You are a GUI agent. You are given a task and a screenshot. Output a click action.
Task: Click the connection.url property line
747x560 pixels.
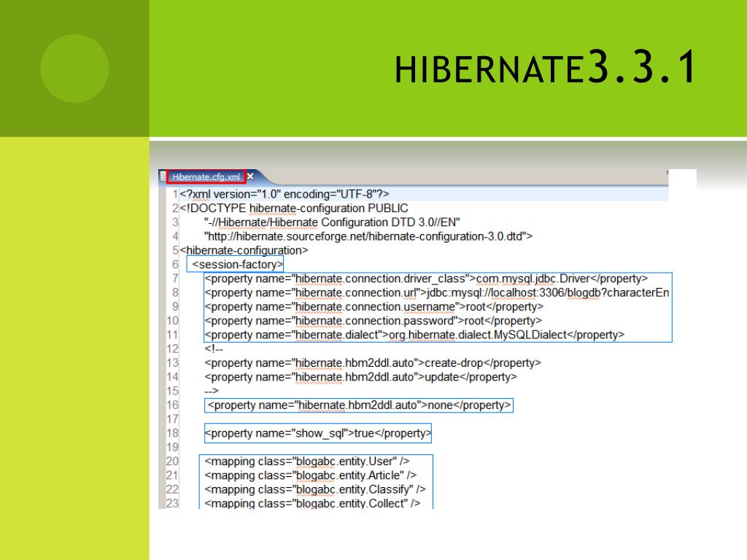coord(437,292)
